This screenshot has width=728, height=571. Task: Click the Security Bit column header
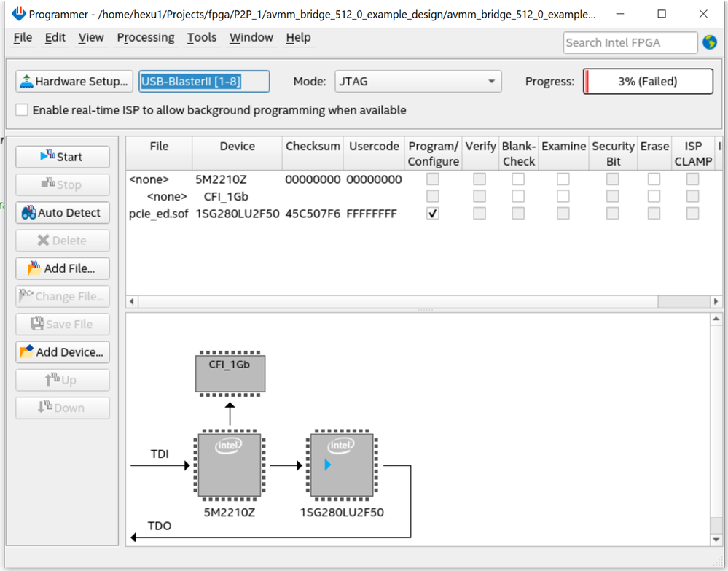[613, 153]
